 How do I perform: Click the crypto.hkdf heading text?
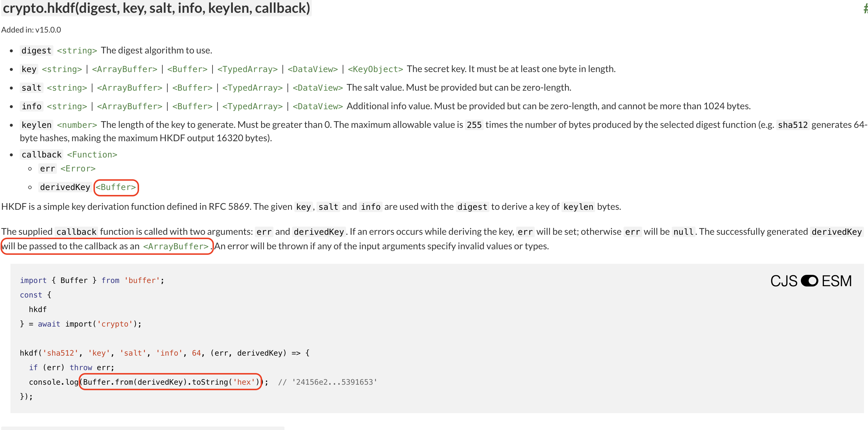[156, 8]
